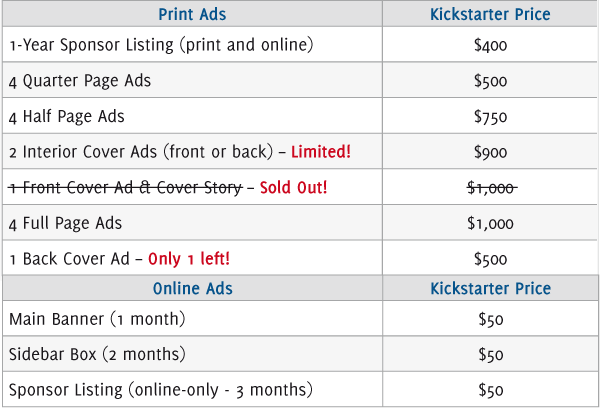Click the $750 half page price
600x409 pixels.
490,116
